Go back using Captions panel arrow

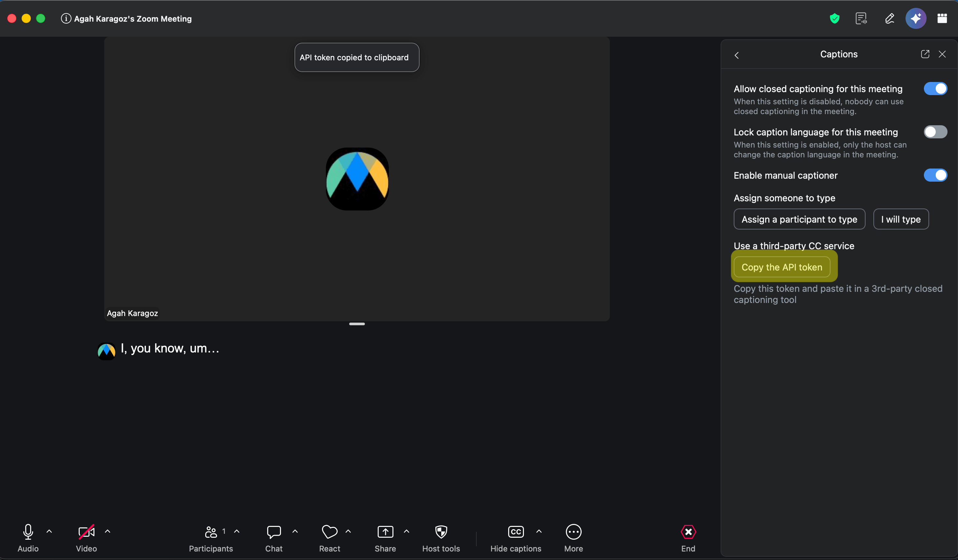[x=737, y=55]
